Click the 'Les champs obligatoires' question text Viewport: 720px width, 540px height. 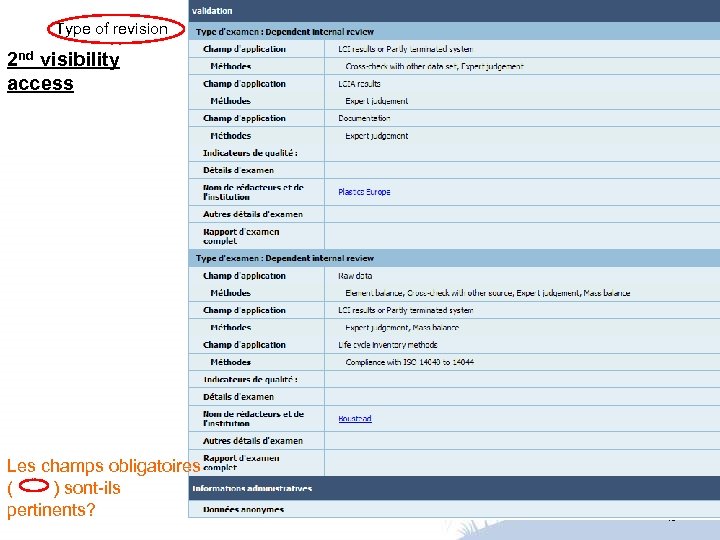click(x=103, y=487)
